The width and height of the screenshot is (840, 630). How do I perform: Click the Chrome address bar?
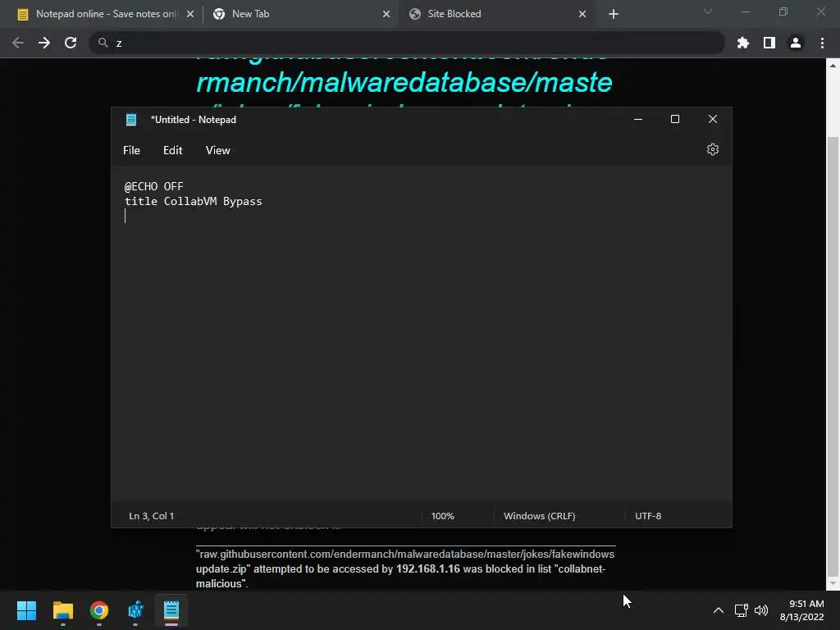(x=407, y=43)
